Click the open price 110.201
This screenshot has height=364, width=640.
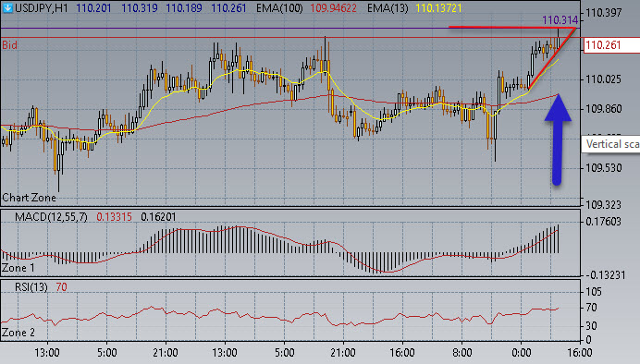(93, 7)
